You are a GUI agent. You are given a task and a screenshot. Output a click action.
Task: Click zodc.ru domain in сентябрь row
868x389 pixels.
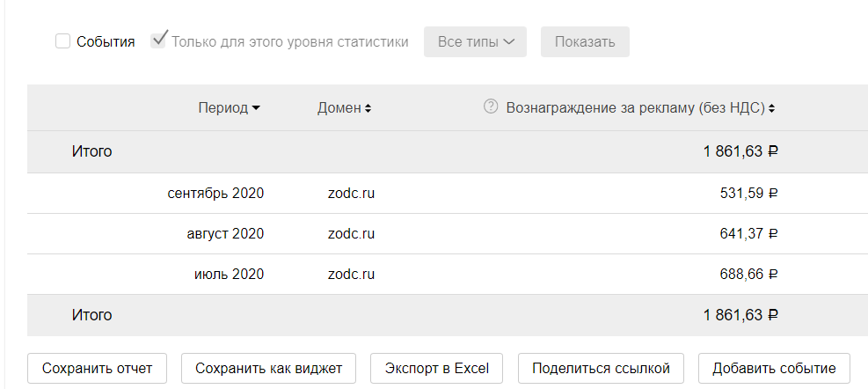point(351,193)
